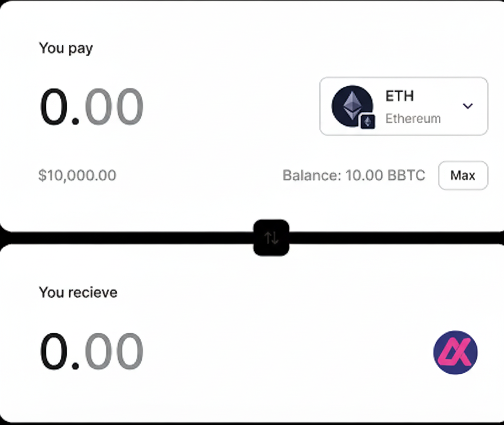Screen dimensions: 504x425
Task: Click the $10,000.00 dollar value
Action: coord(77,175)
